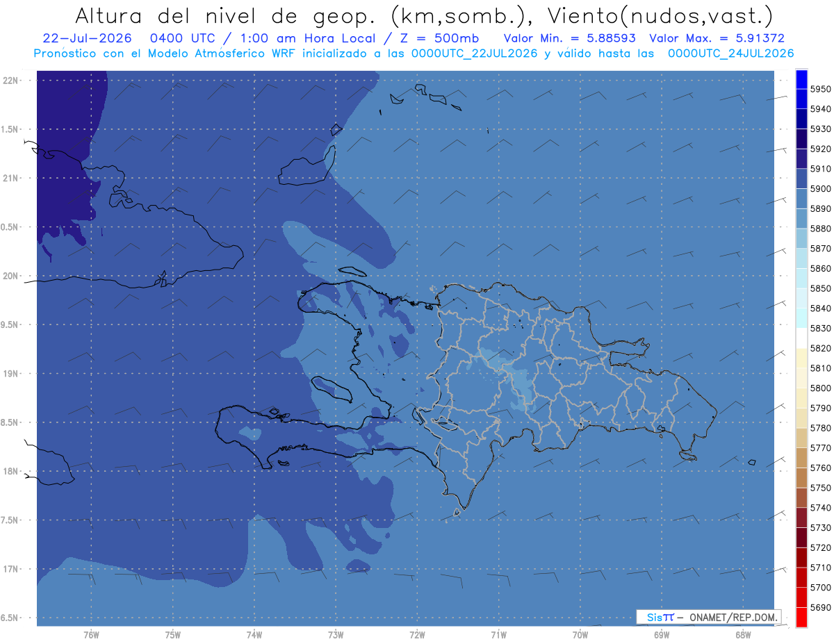Click the map title 'Altura del nivel de geop.'
The height and width of the screenshot is (644, 834).
coord(227,15)
